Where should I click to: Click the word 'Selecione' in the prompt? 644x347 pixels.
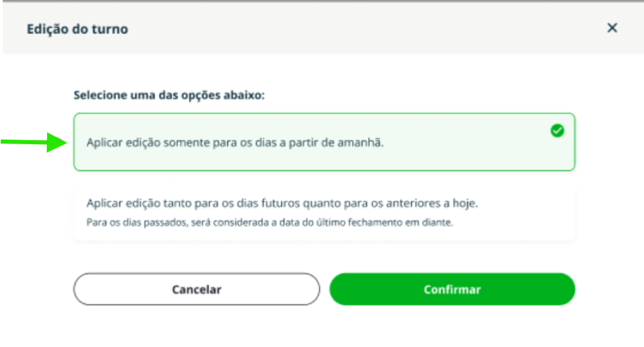coord(100,95)
